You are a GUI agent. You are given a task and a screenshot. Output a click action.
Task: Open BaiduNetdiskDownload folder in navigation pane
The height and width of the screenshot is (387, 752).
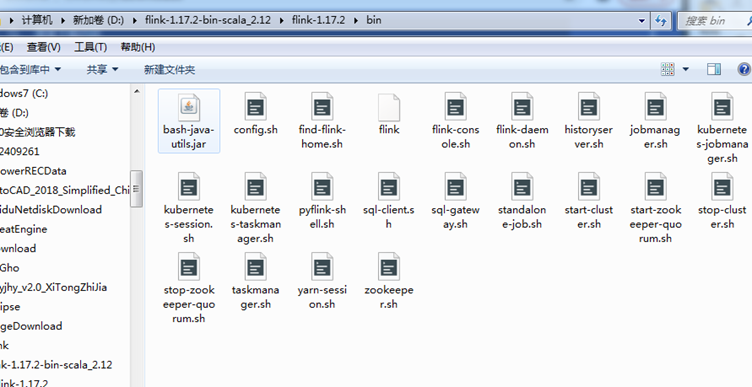(51, 210)
